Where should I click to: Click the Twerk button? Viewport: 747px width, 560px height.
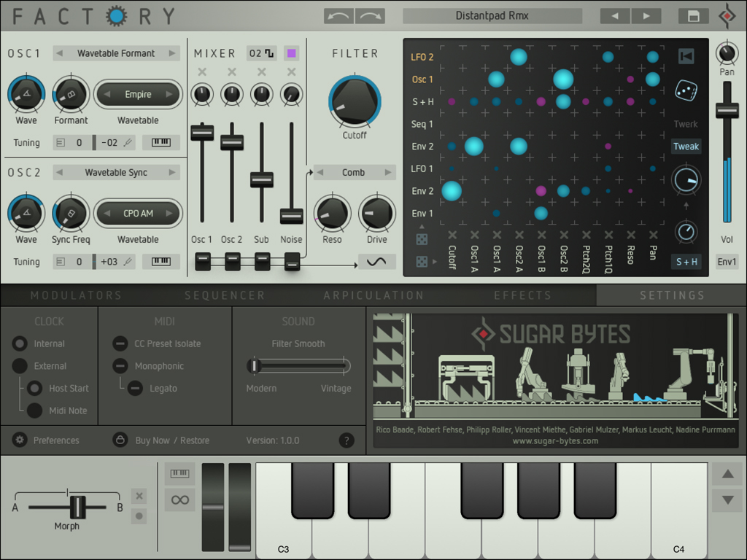(686, 124)
